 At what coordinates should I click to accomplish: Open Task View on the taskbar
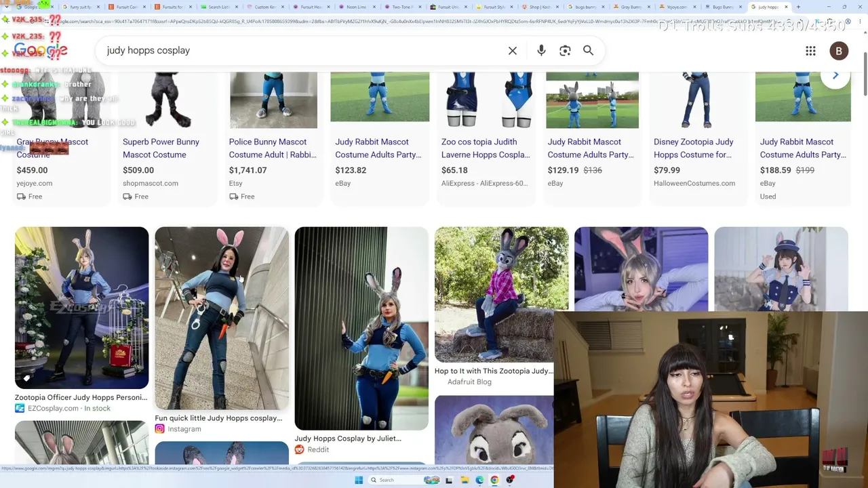pyautogui.click(x=449, y=480)
